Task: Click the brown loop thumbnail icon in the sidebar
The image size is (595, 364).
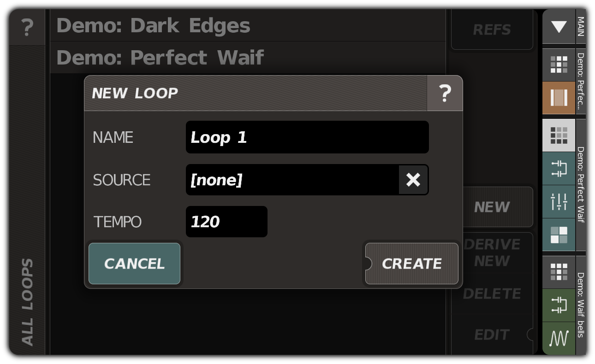Action: (559, 97)
